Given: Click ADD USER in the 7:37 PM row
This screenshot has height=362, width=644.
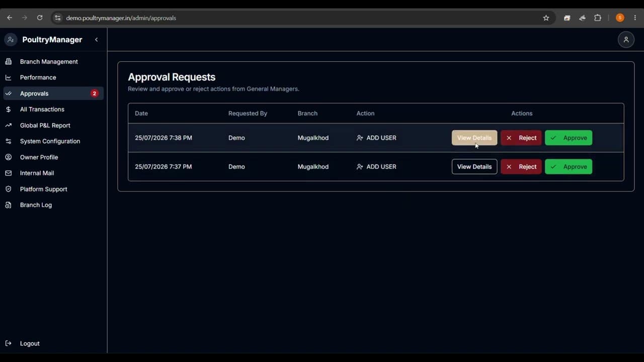Looking at the screenshot, I should (x=376, y=166).
